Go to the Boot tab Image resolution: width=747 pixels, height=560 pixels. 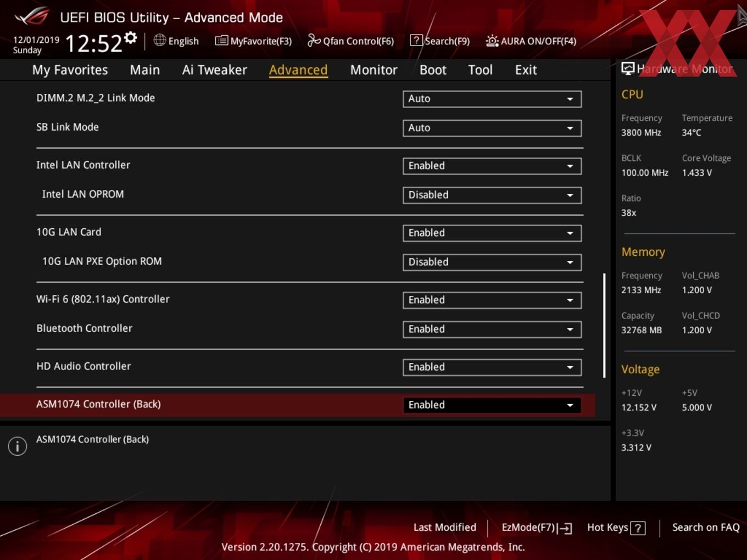pyautogui.click(x=433, y=70)
